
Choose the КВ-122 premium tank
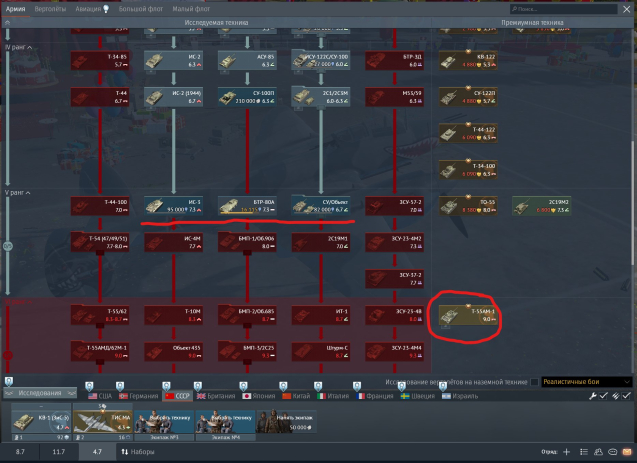click(470, 59)
